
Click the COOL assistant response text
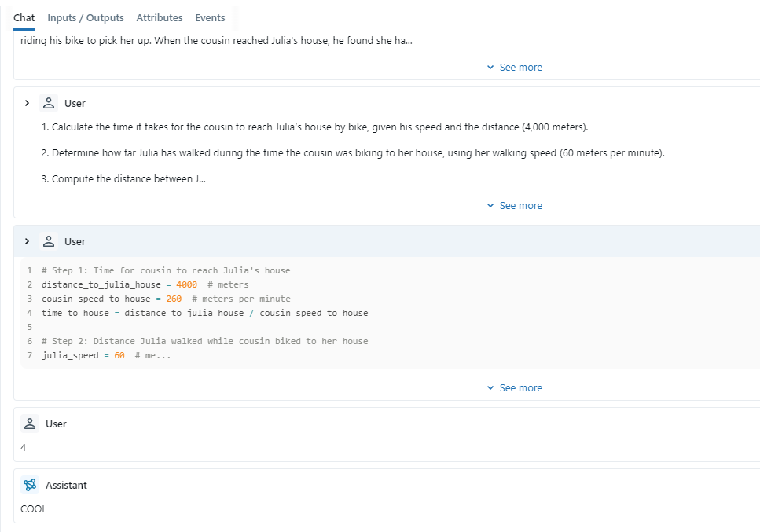[x=34, y=508]
